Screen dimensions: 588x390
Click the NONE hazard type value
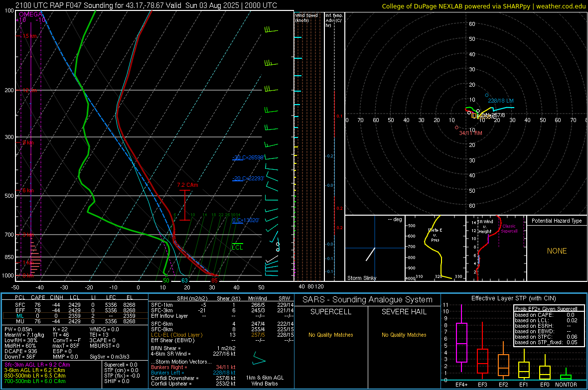click(557, 251)
